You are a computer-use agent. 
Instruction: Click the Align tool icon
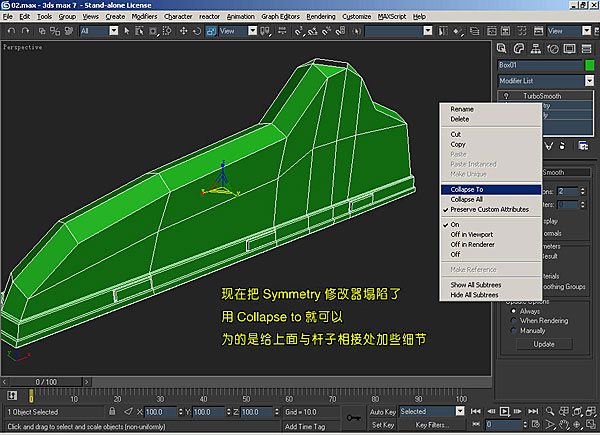click(458, 31)
